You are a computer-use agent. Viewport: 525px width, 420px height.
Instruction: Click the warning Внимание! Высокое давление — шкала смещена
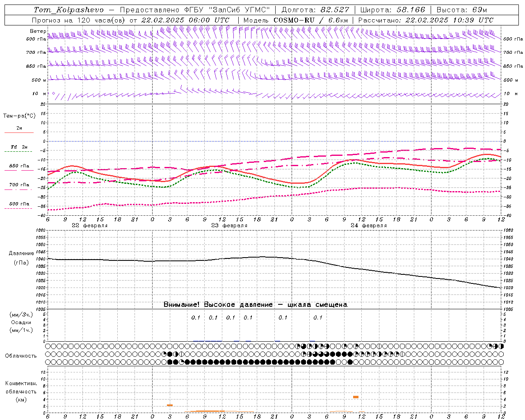(256, 305)
